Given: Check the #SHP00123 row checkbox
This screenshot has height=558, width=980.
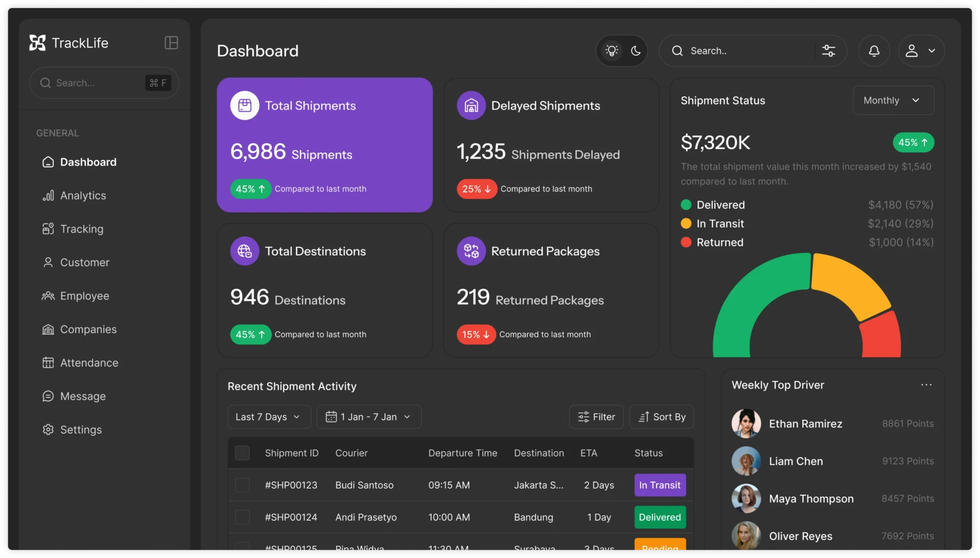Looking at the screenshot, I should tap(242, 485).
